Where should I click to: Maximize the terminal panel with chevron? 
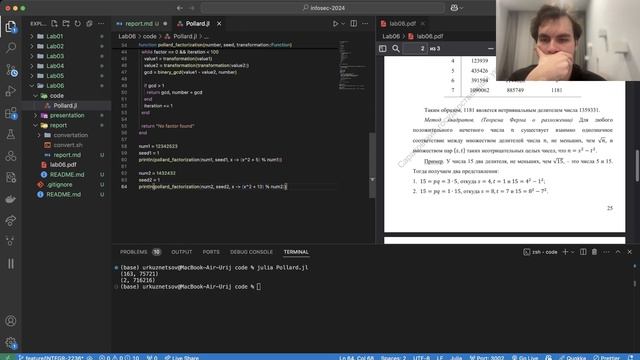(x=618, y=252)
